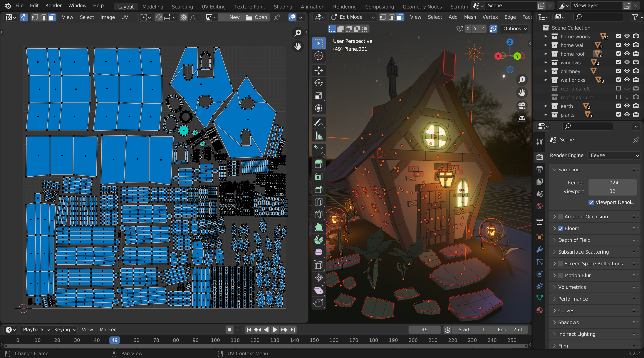The width and height of the screenshot is (644, 358).
Task: Click frame 49 on timeline
Action: [114, 340]
